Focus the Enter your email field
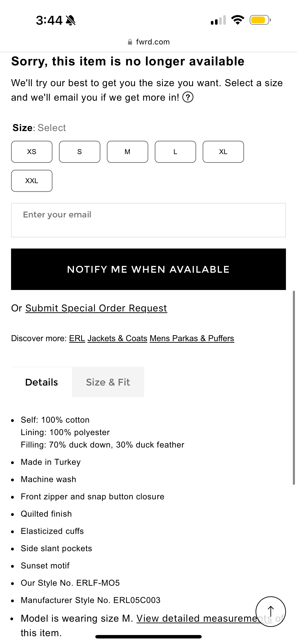This screenshot has height=644, width=297. 148,220
